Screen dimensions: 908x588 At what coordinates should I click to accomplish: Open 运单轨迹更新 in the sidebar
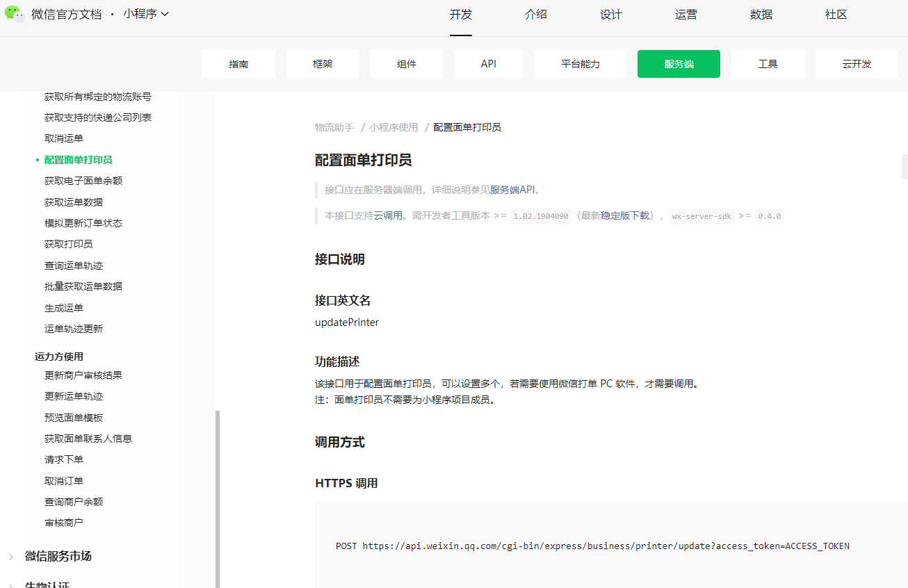pos(74,329)
